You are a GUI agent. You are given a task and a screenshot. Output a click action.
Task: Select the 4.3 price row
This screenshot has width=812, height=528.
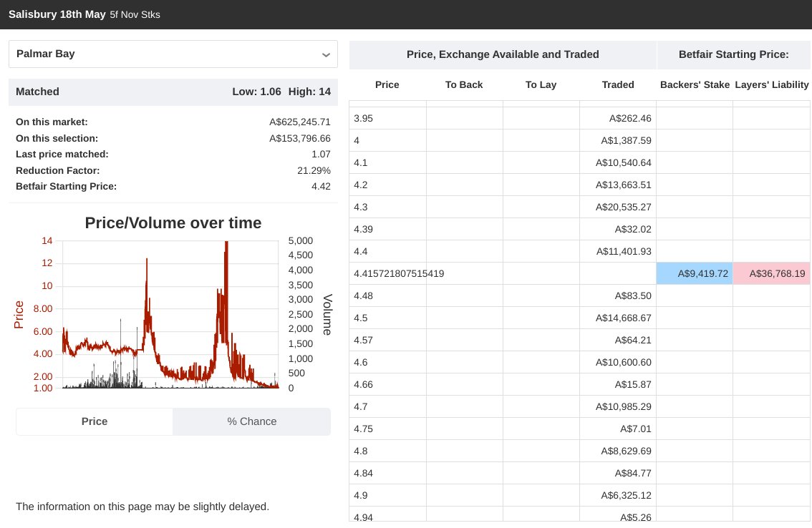click(x=579, y=207)
